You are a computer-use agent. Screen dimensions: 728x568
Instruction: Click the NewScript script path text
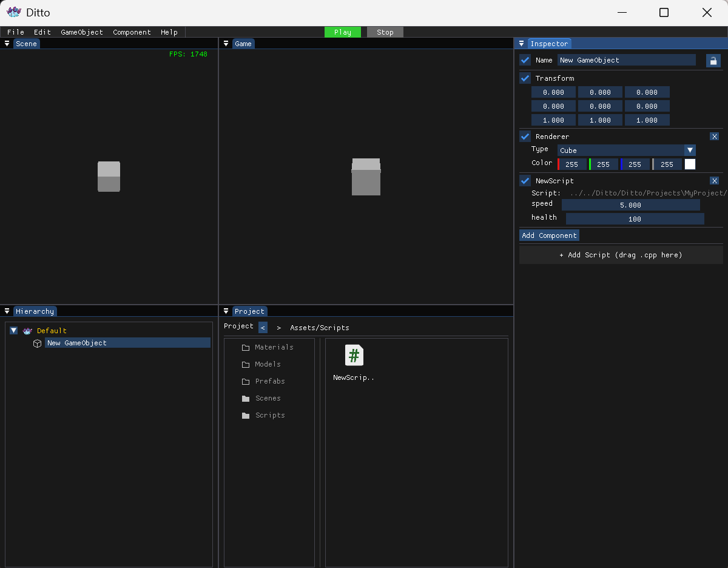tap(648, 193)
